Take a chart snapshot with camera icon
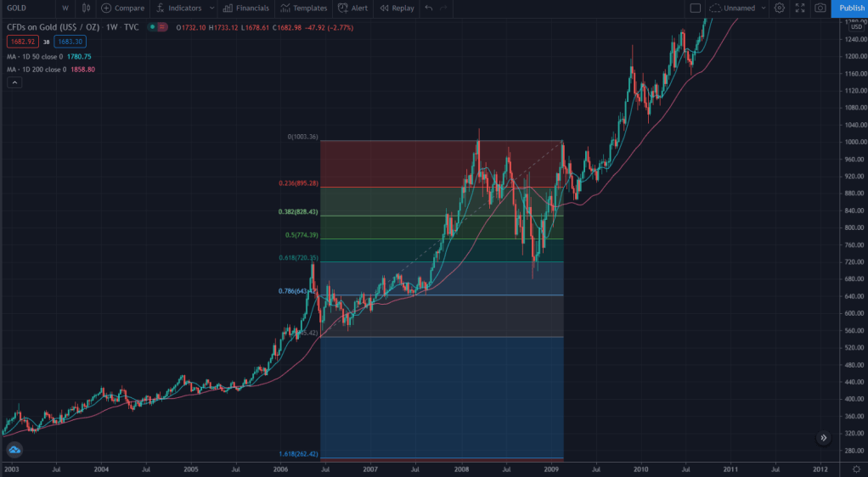 click(x=820, y=8)
